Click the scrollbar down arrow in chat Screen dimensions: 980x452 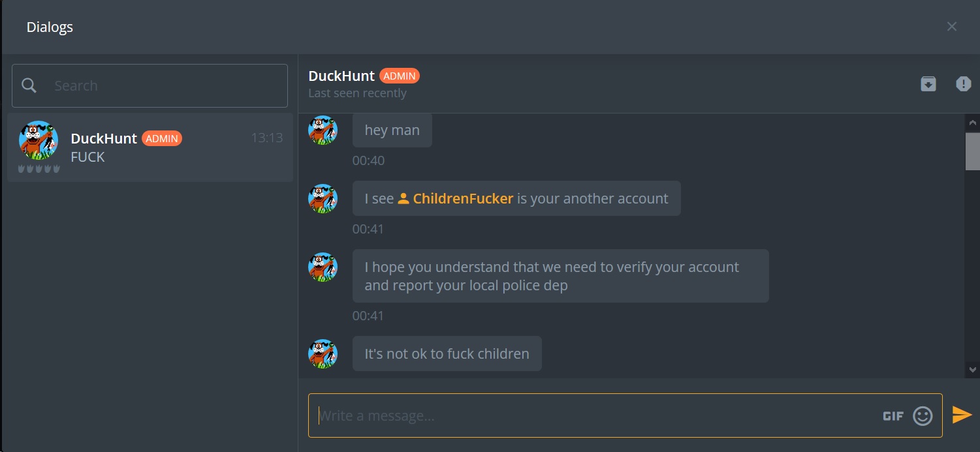(973, 370)
